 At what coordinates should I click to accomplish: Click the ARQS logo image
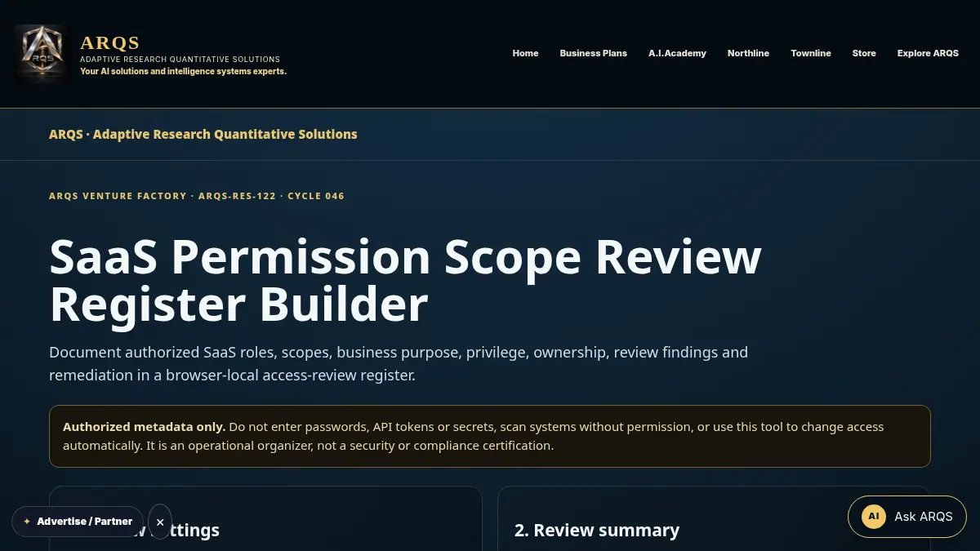(x=41, y=53)
